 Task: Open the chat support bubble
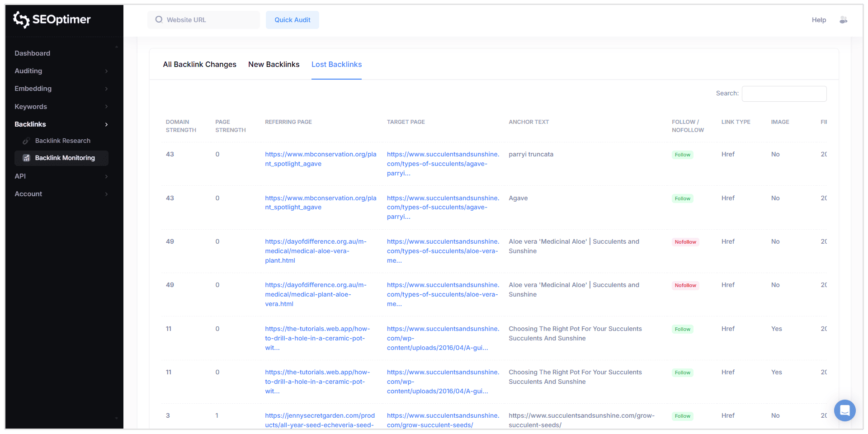(x=844, y=410)
